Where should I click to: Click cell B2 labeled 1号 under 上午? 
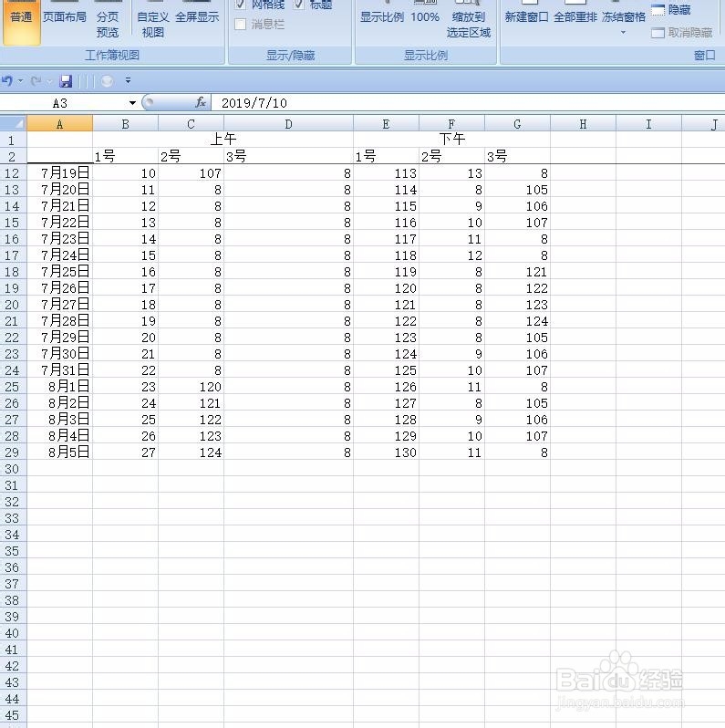click(x=125, y=156)
